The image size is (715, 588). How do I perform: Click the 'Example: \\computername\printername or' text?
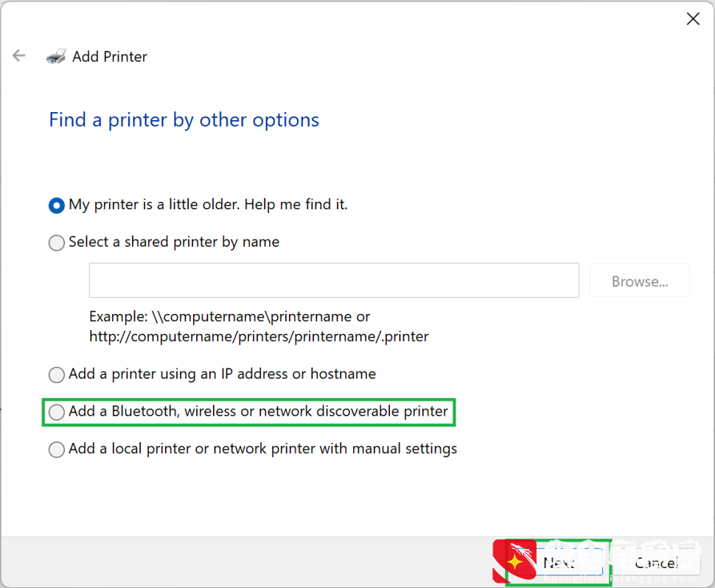click(229, 316)
